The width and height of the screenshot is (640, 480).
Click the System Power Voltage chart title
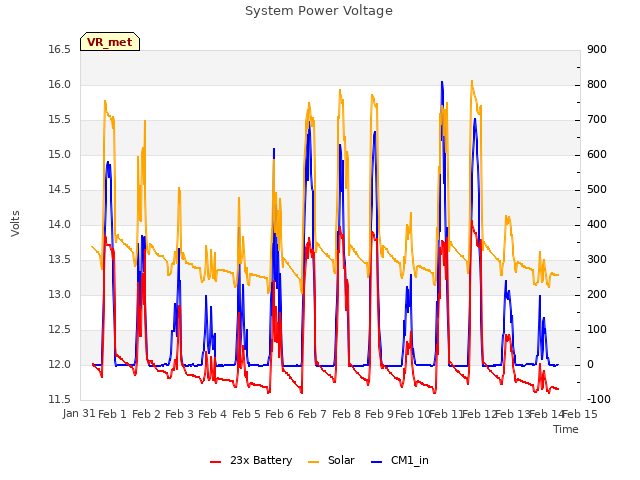click(319, 11)
